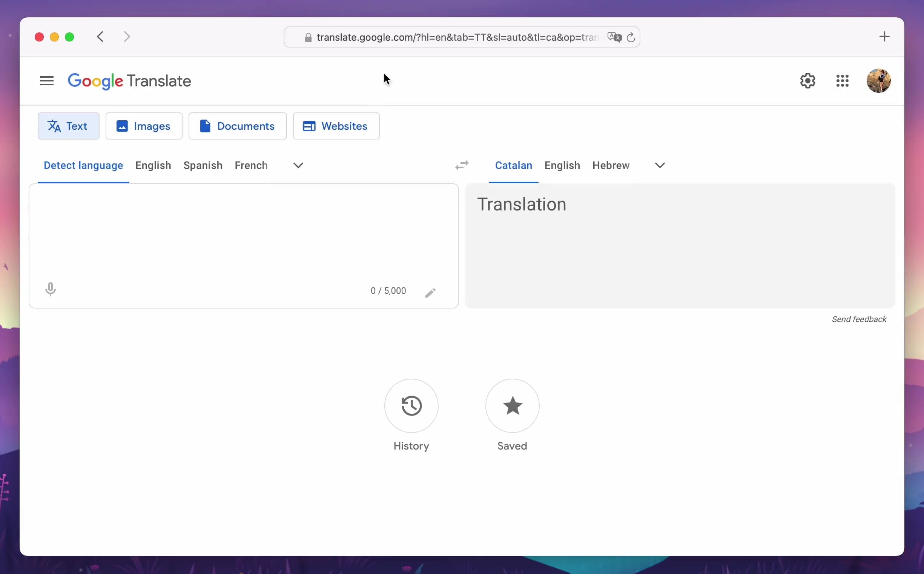Open Google Translate settings gear
Viewport: 924px width, 574px height.
[x=807, y=81]
